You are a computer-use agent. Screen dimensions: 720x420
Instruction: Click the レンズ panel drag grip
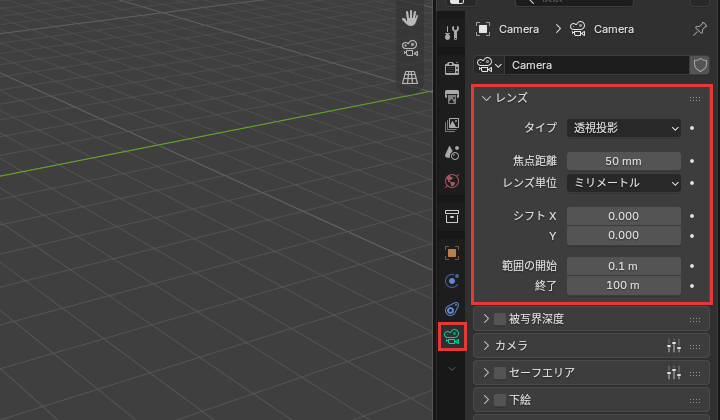pyautogui.click(x=695, y=99)
